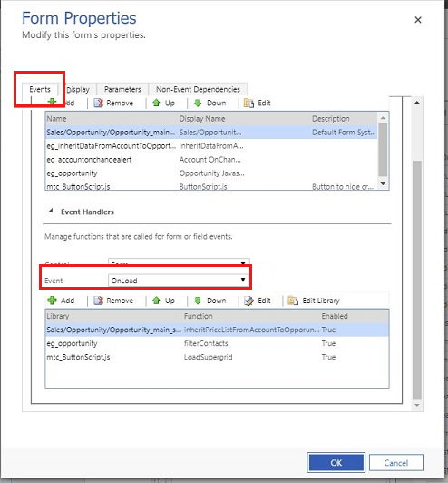The height and width of the screenshot is (483, 448).
Task: Move handler down with lower Down arrow
Action: pos(198,301)
